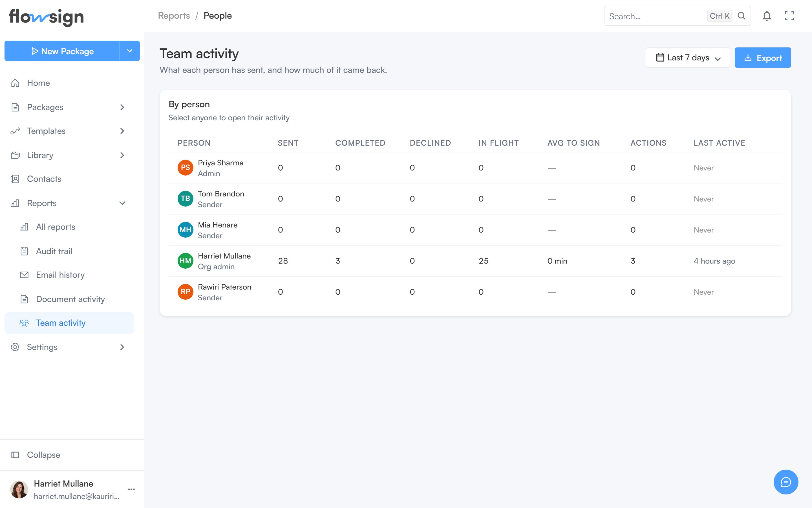Click the Email history envelope icon

point(24,275)
